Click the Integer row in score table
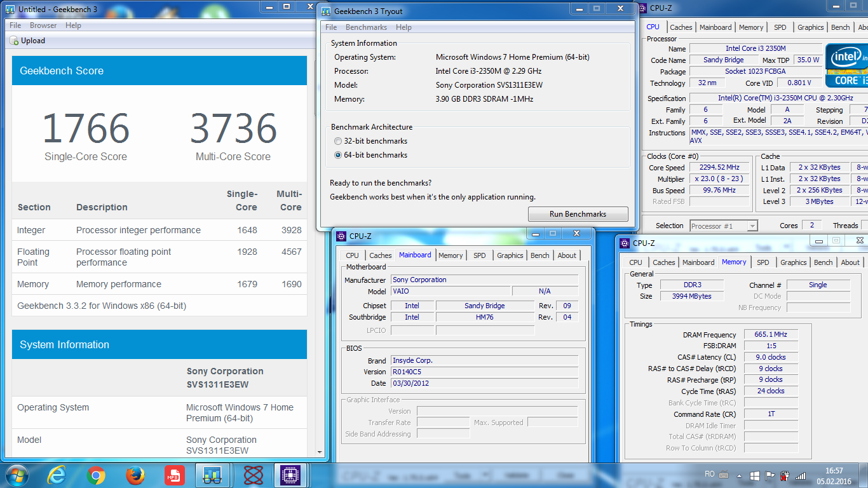Image resolution: width=868 pixels, height=488 pixels. tap(159, 230)
